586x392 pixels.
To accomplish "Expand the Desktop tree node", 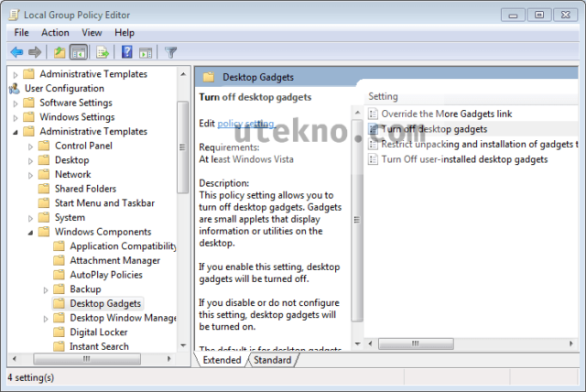I will [x=30, y=160].
